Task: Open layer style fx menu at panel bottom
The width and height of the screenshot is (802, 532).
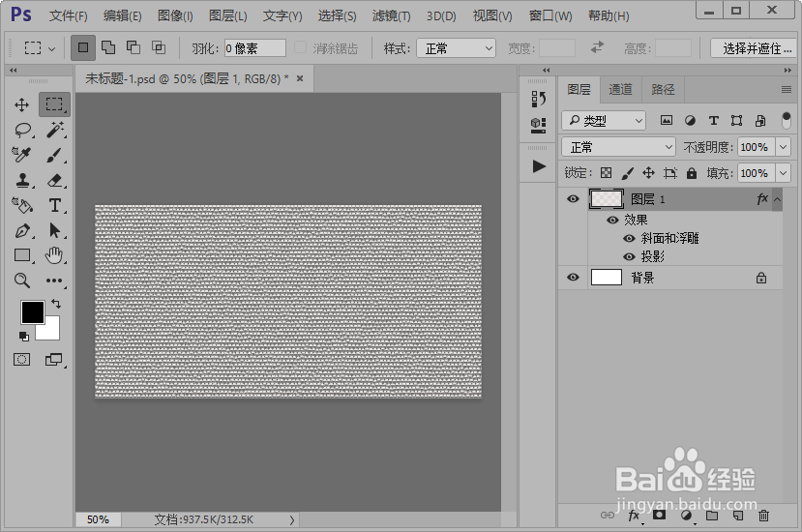Action: point(634,516)
